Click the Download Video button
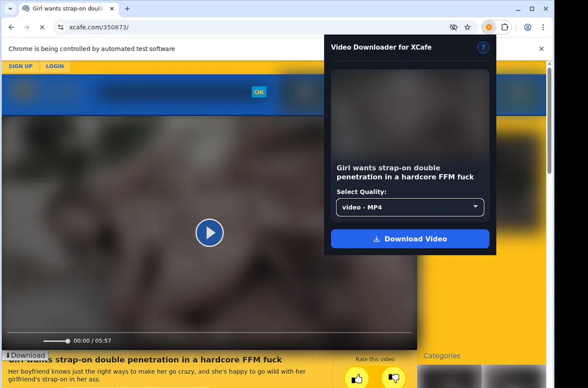Screen dimensions: 588x388 (410, 239)
